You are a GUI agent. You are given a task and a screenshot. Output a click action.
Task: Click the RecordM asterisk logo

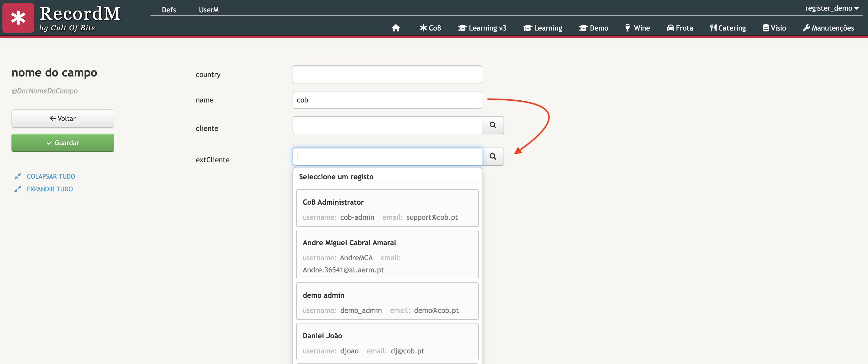(x=18, y=18)
